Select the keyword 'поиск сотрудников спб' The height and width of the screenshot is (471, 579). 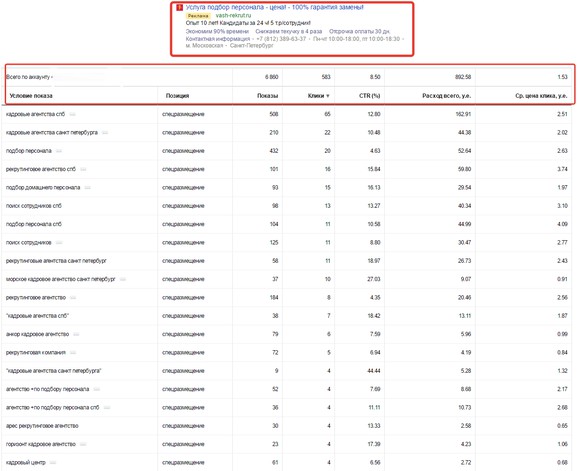tap(34, 206)
